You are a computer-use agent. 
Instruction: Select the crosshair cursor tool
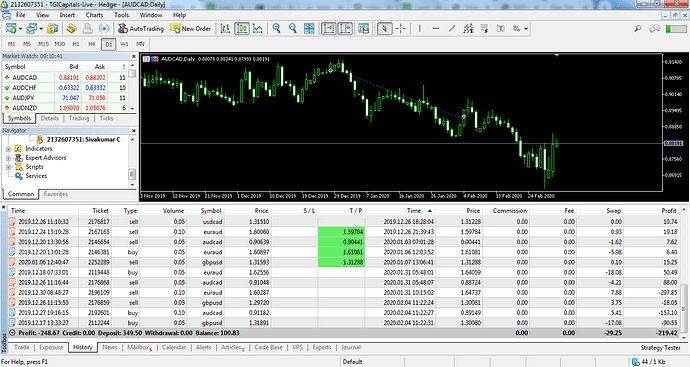coord(400,29)
